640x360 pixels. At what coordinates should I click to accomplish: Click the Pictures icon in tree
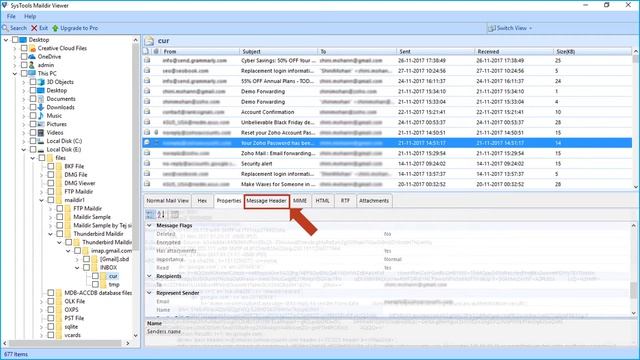pyautogui.click(x=41, y=124)
